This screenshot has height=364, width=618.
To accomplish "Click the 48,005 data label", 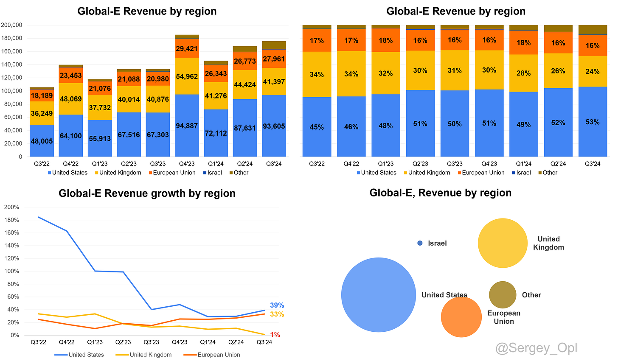I will click(x=42, y=141).
